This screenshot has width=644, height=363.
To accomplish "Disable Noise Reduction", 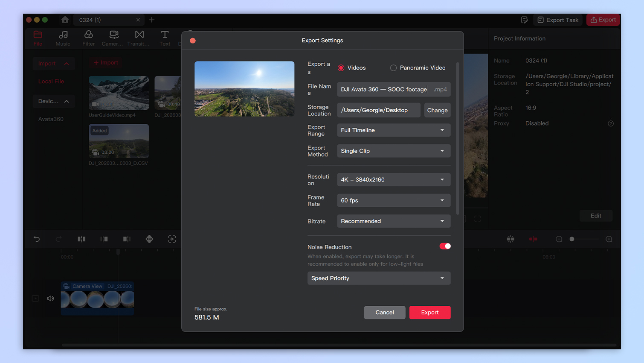I will pyautogui.click(x=445, y=246).
